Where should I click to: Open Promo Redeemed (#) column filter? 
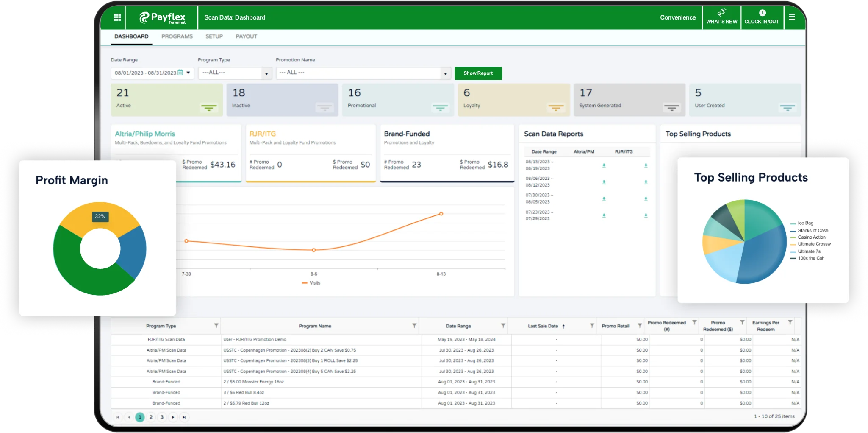(694, 323)
